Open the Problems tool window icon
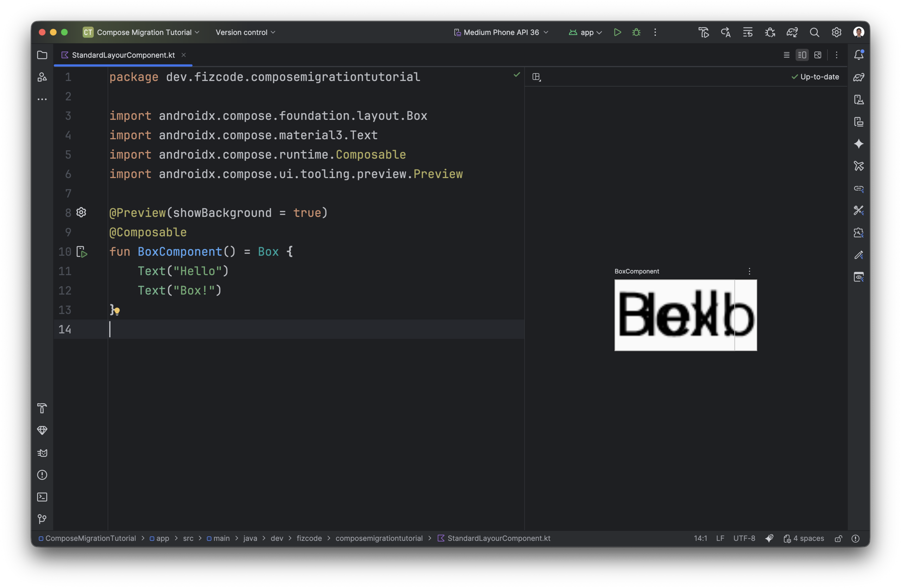 (42, 475)
